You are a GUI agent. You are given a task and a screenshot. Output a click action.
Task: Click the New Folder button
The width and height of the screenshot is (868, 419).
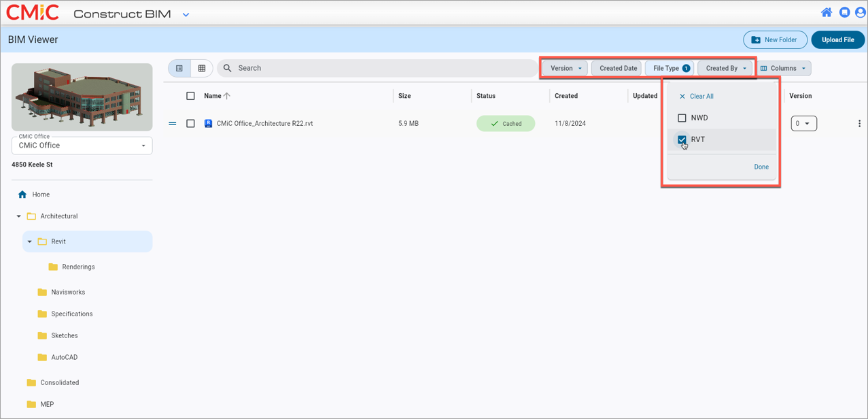click(x=775, y=40)
